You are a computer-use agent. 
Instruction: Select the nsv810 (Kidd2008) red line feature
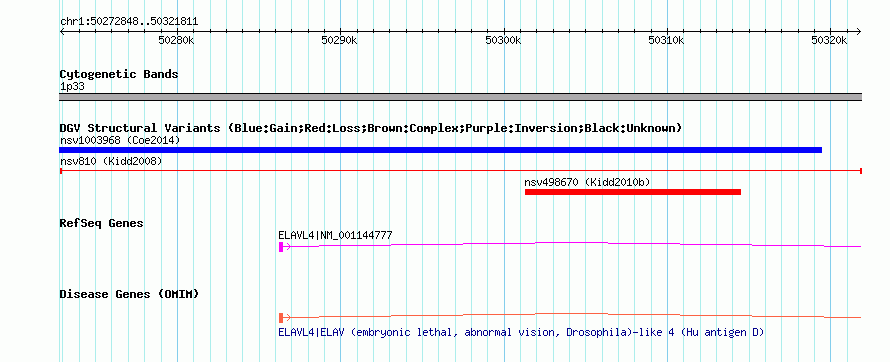pos(461,171)
